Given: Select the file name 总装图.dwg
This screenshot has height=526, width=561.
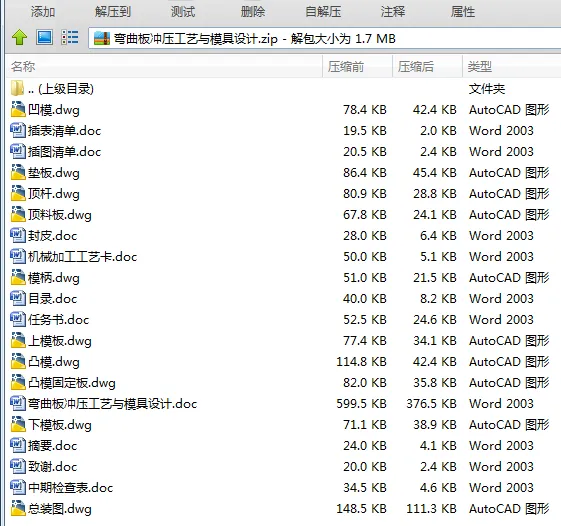Looking at the screenshot, I should coord(60,509).
